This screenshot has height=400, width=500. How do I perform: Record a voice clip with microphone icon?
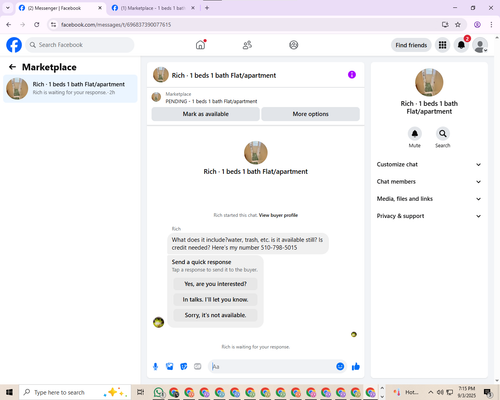pyautogui.click(x=155, y=367)
